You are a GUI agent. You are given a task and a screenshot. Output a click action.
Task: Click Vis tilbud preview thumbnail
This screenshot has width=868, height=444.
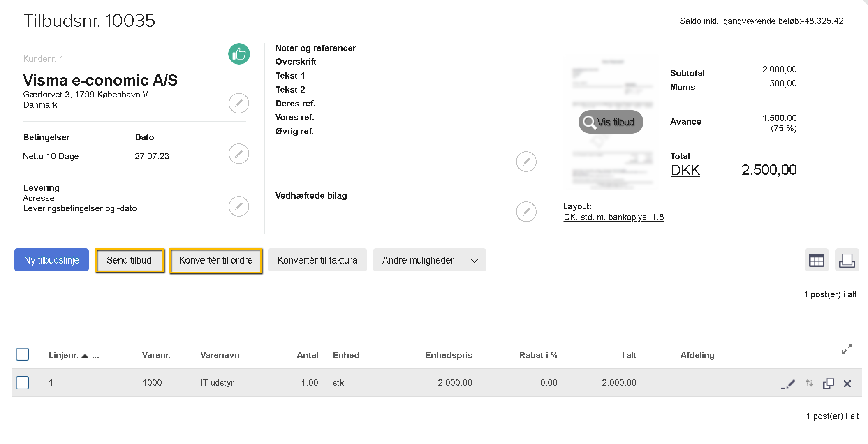[x=611, y=122]
